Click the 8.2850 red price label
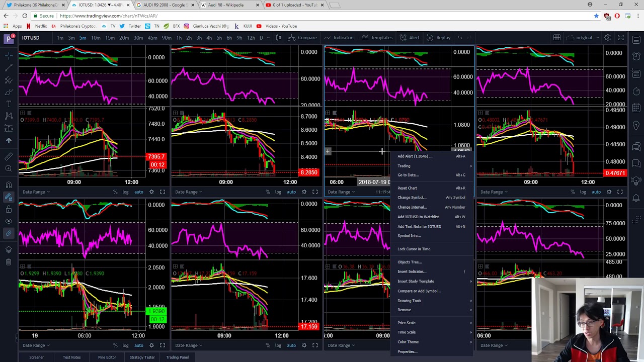This screenshot has width=644, height=362. 308,172
